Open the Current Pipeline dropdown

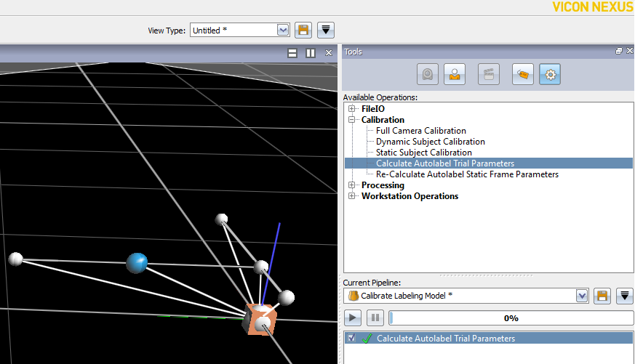pyautogui.click(x=582, y=296)
